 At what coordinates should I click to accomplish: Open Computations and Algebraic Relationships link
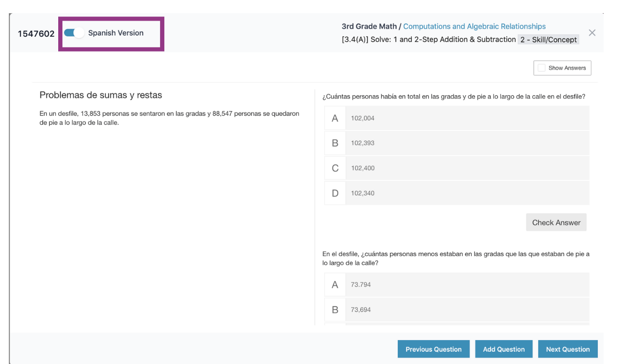474,26
